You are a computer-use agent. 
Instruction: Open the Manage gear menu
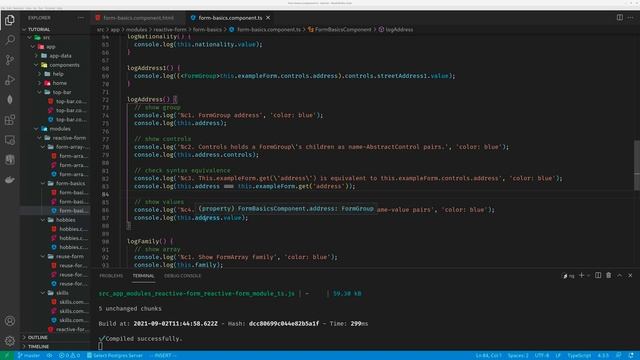click(10, 341)
